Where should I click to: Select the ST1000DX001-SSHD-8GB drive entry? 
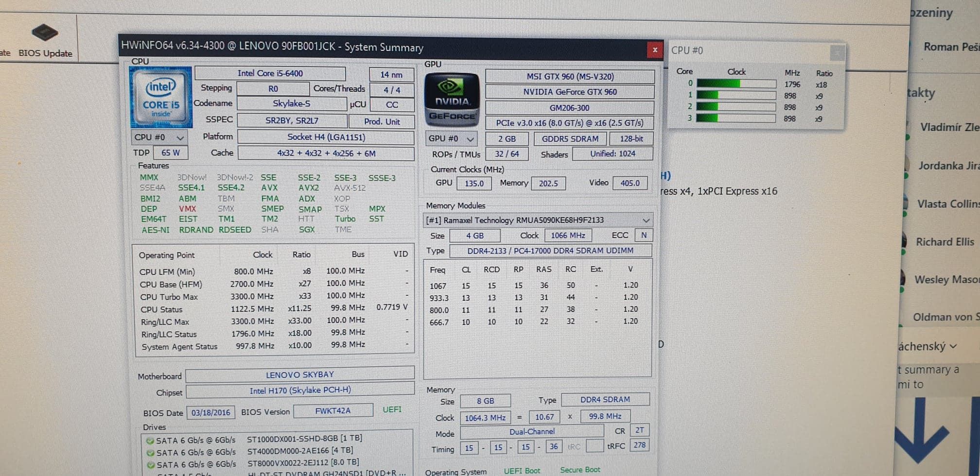coord(304,439)
